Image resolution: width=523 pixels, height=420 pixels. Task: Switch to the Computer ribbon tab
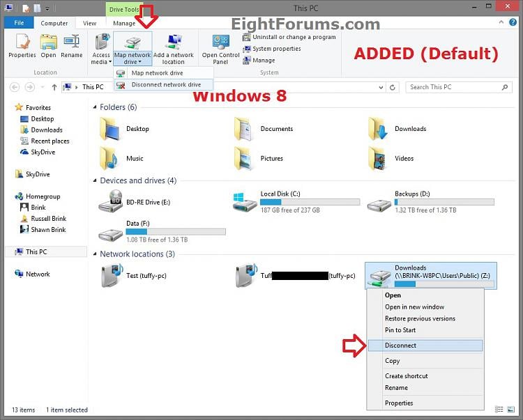(x=54, y=23)
